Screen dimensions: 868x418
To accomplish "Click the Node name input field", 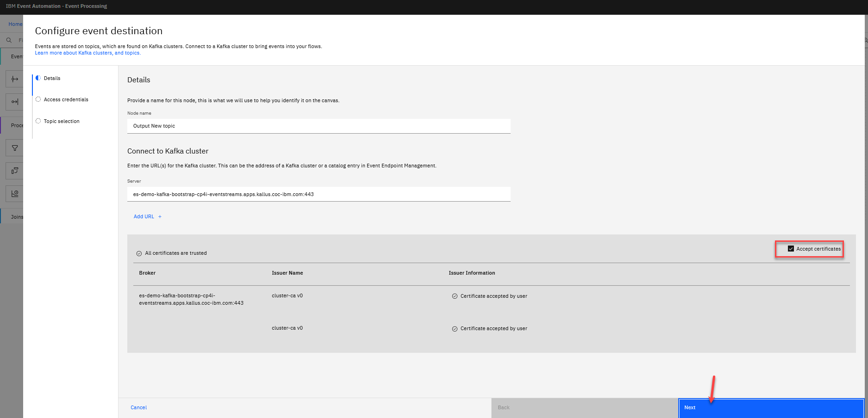I will 318,126.
